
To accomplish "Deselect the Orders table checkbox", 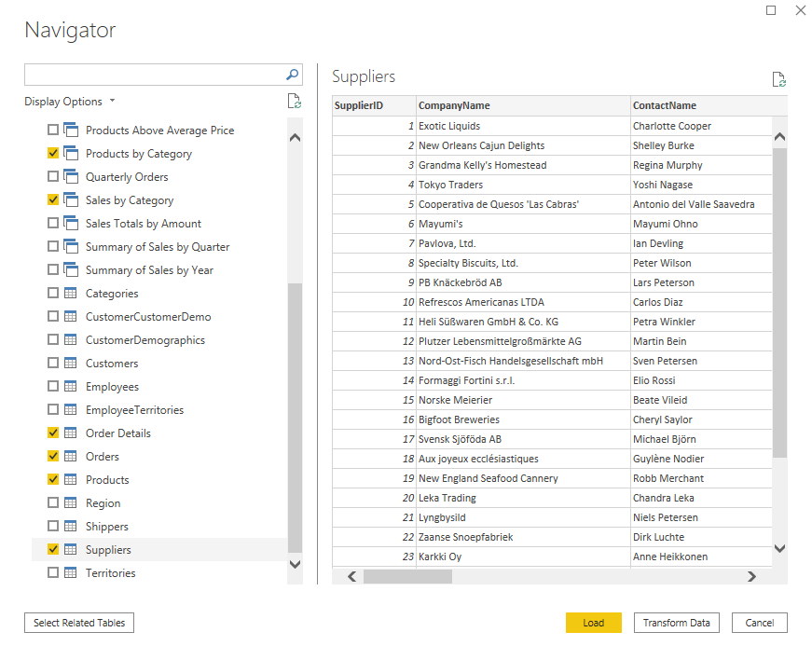I will click(x=53, y=456).
